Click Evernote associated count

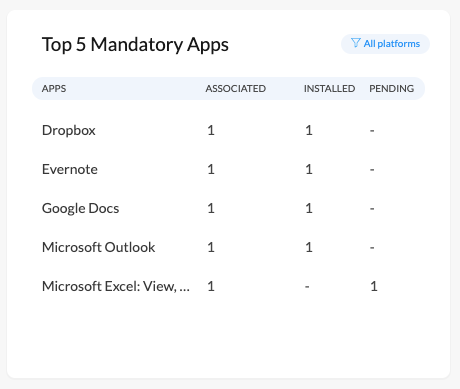coord(211,169)
